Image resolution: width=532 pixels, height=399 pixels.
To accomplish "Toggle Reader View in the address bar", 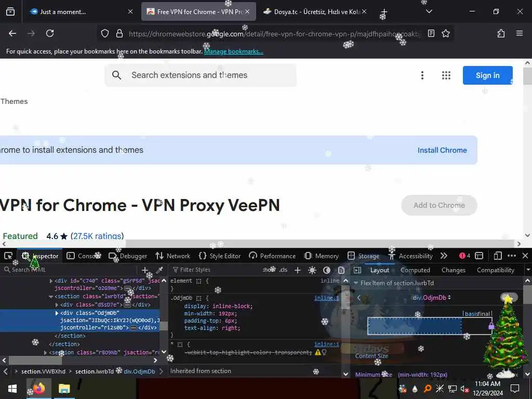I will [431, 33].
